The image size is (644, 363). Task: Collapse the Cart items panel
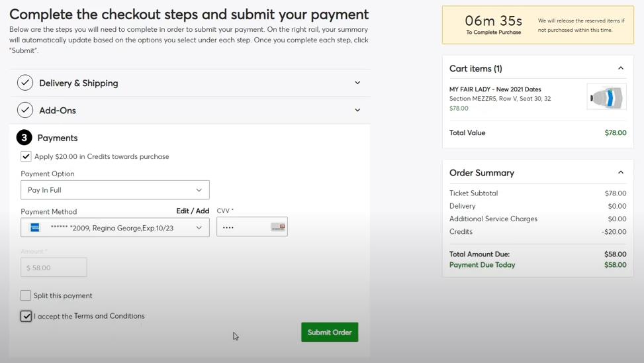tap(620, 68)
